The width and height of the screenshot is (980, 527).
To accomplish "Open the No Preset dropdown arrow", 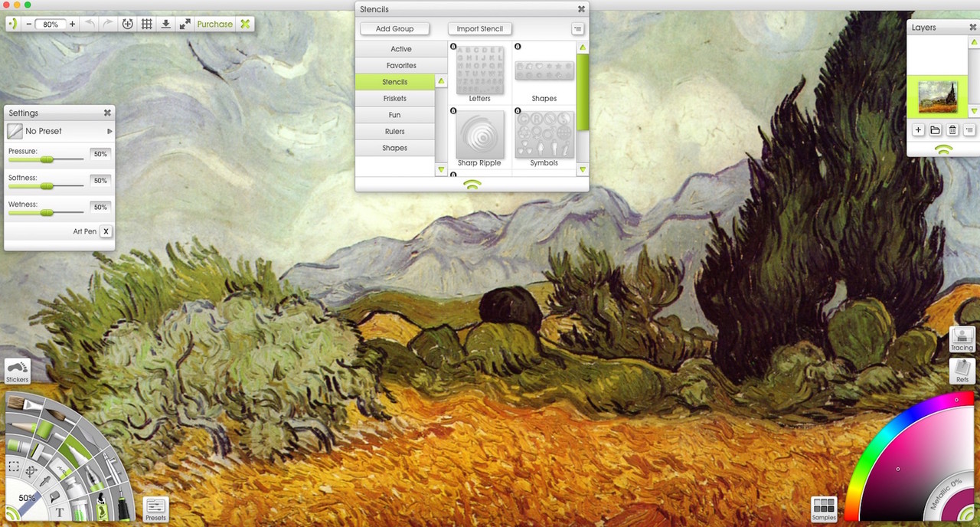I will point(109,132).
